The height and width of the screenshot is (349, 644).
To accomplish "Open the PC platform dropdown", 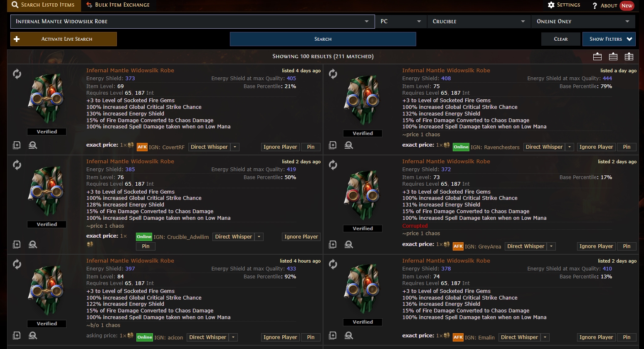I will click(401, 21).
